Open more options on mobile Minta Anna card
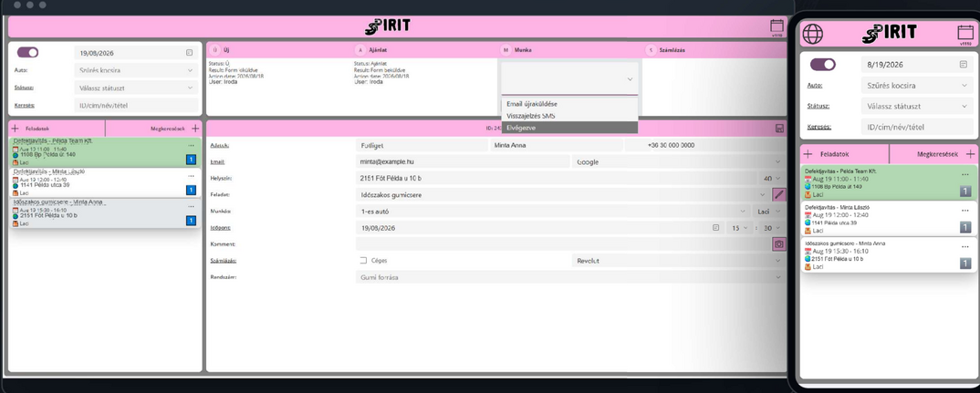Viewport: 980px width, 393px height. coord(965,247)
